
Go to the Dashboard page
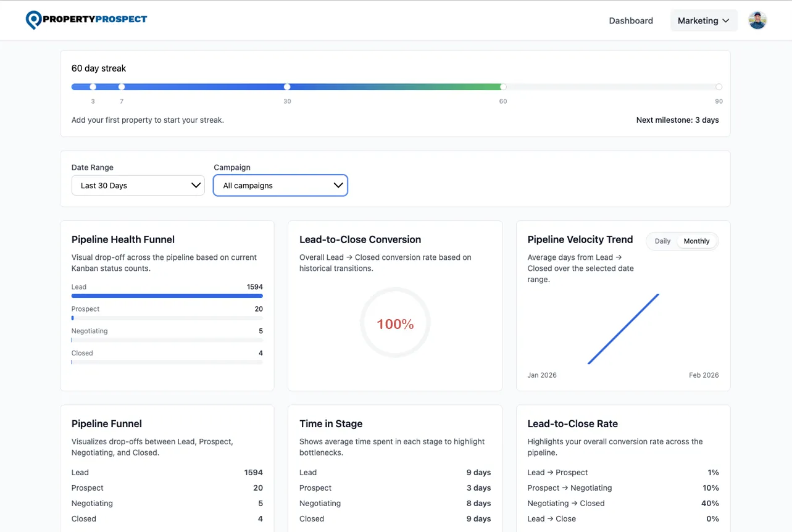coord(630,20)
